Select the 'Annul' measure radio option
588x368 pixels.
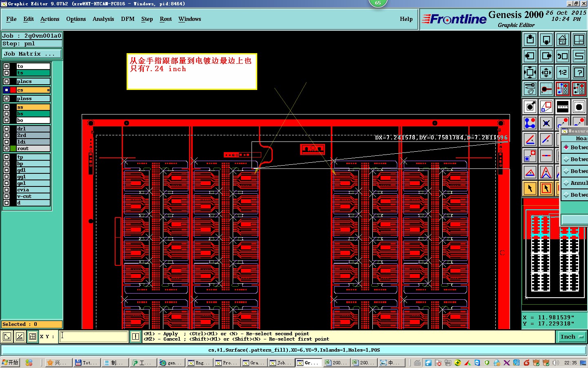pos(566,183)
